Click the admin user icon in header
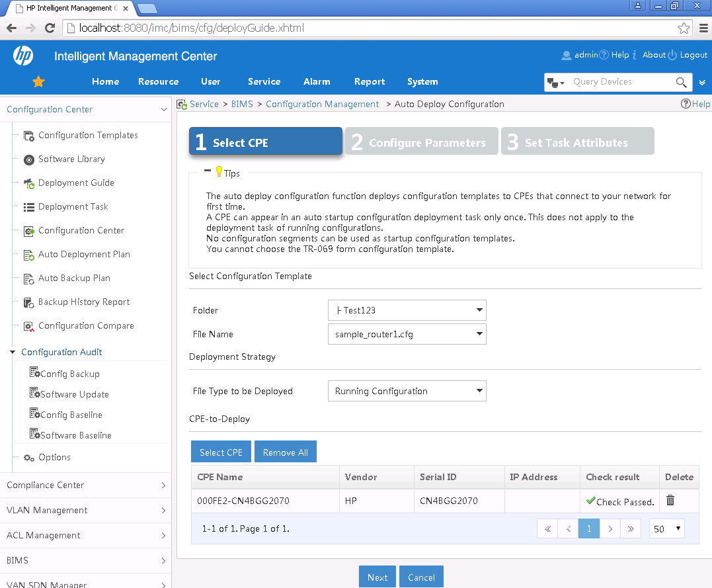 click(567, 56)
